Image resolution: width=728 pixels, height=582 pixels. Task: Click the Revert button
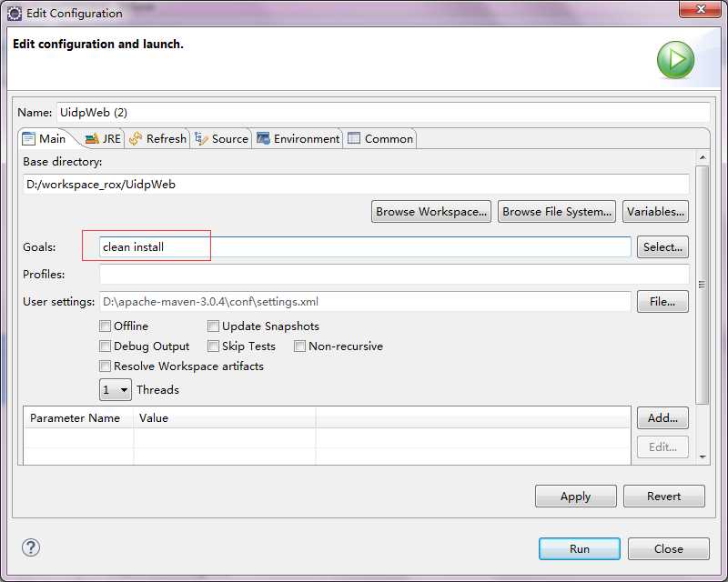point(664,497)
